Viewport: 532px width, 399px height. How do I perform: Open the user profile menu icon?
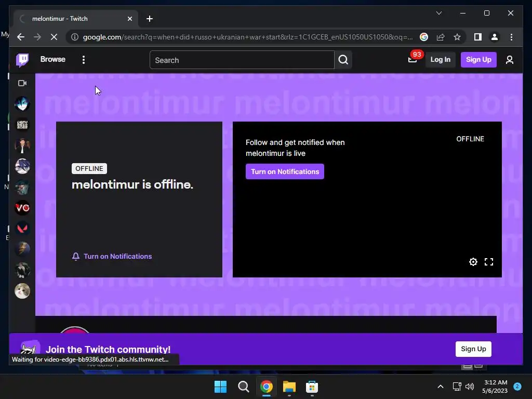point(509,60)
